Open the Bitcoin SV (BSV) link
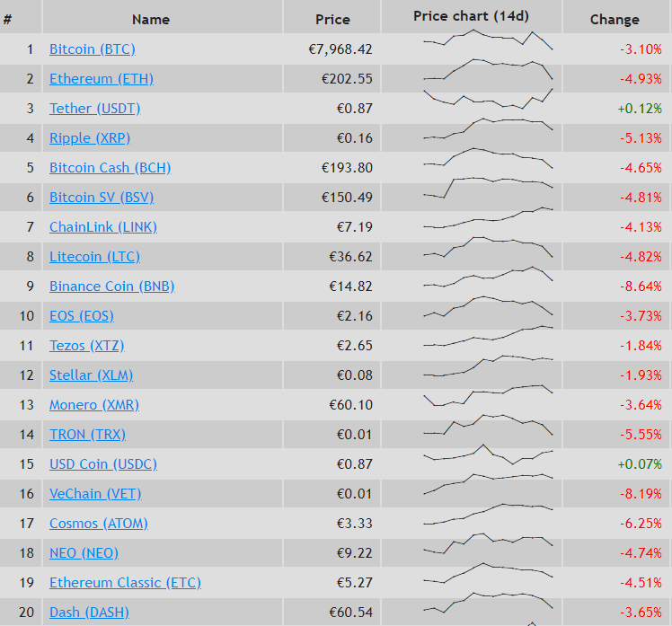The width and height of the screenshot is (672, 626). click(102, 197)
